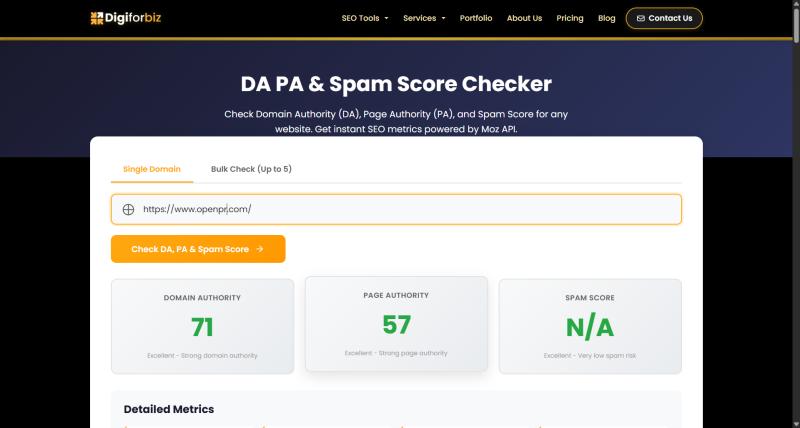This screenshot has height=428, width=800.
Task: Select the Spam Score card
Action: 590,326
